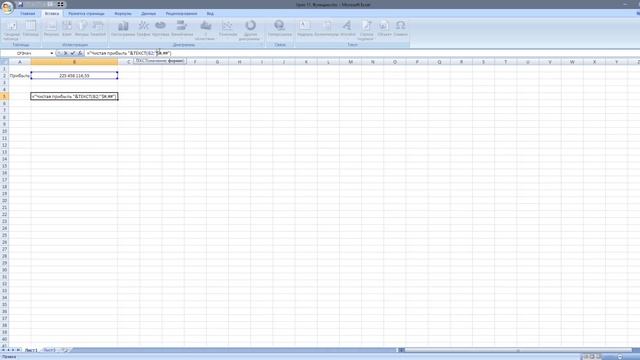Open the Главная (Home) ribbon tab
This screenshot has width=640, height=360.
coord(28,13)
